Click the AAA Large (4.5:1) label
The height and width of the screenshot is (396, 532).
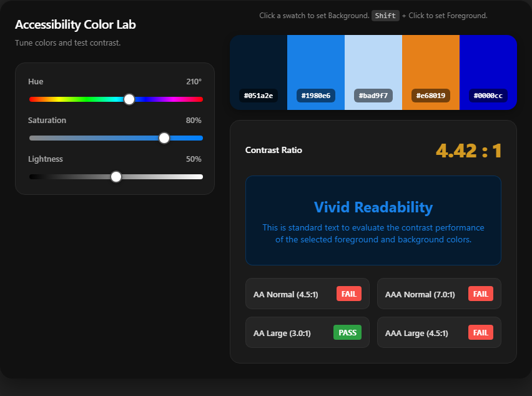tap(416, 333)
